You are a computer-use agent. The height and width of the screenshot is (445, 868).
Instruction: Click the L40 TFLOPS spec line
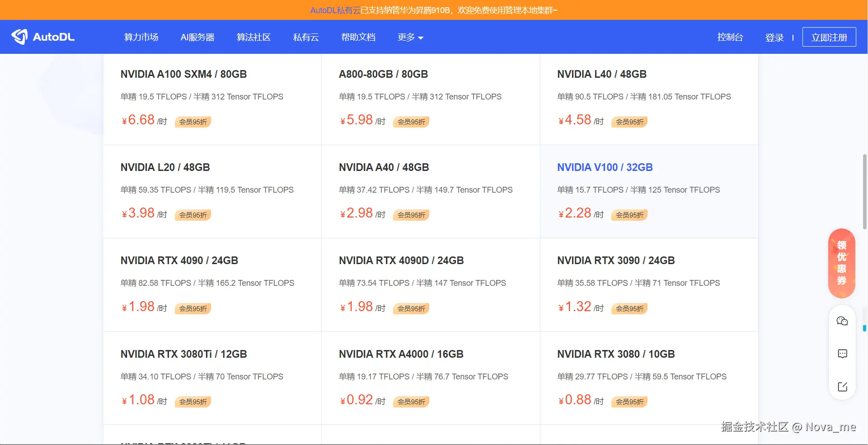[x=644, y=97]
